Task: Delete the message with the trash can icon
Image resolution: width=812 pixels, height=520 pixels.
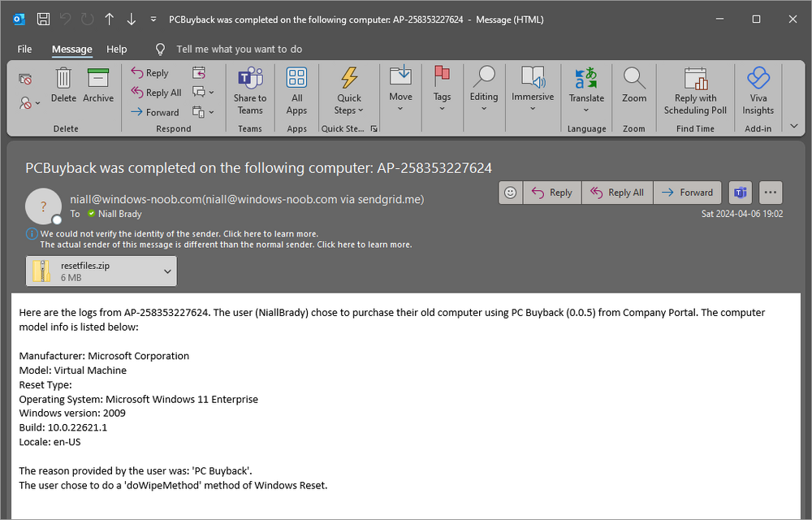Action: 63,85
